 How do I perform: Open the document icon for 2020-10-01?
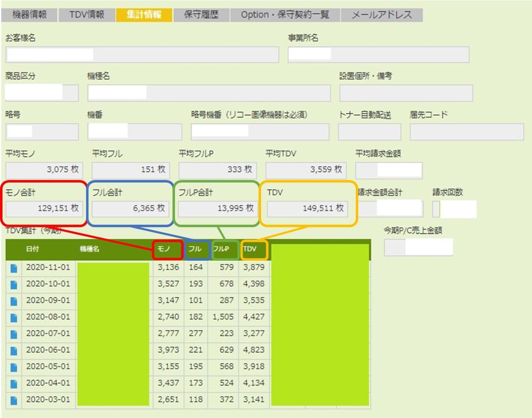point(12,284)
